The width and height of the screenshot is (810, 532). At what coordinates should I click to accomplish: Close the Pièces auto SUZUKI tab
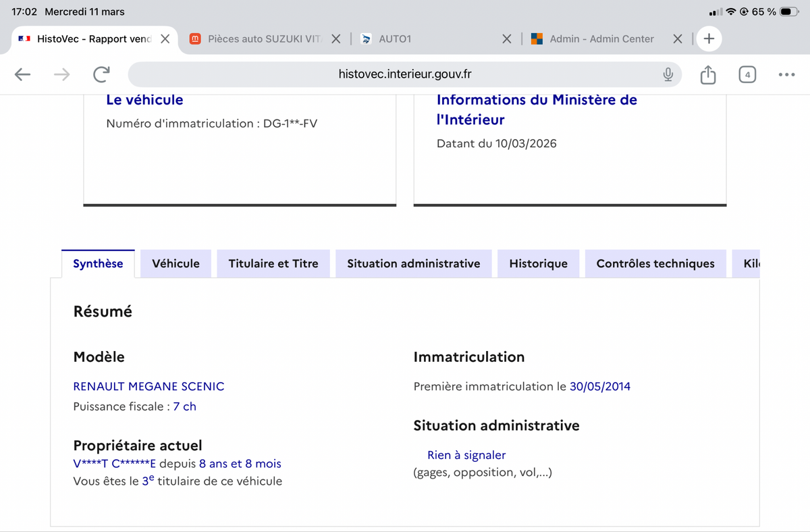pos(335,38)
